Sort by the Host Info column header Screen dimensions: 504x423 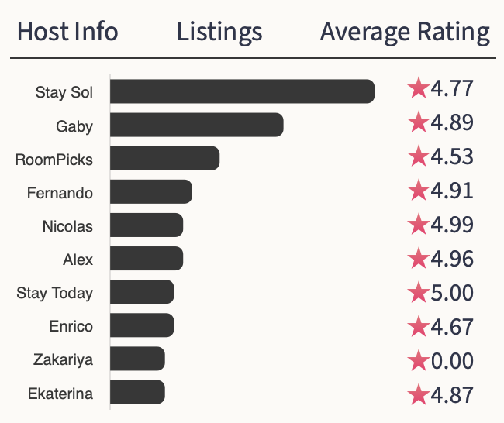[x=67, y=33]
